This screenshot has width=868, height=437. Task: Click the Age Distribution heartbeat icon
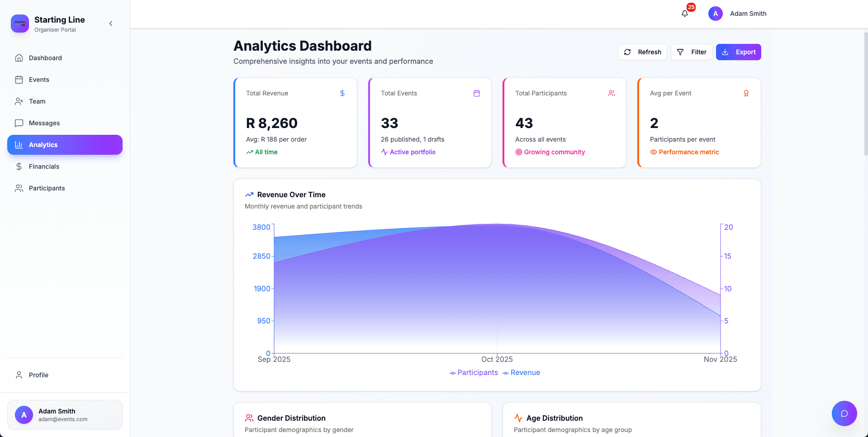pos(517,418)
